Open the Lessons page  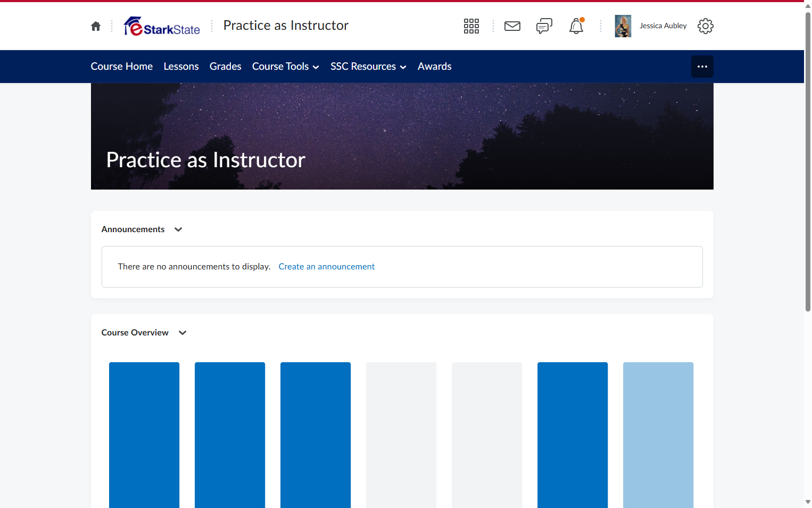181,67
